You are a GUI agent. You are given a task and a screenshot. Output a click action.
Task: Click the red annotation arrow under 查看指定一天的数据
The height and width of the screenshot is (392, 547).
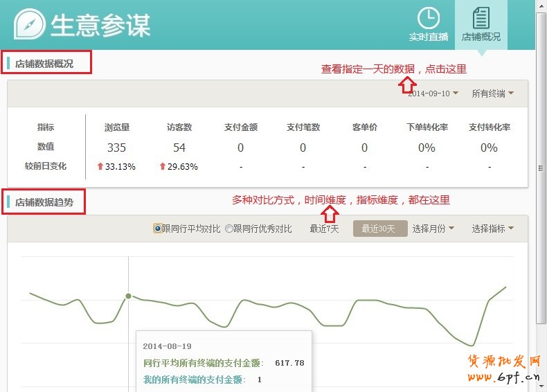pos(407,84)
